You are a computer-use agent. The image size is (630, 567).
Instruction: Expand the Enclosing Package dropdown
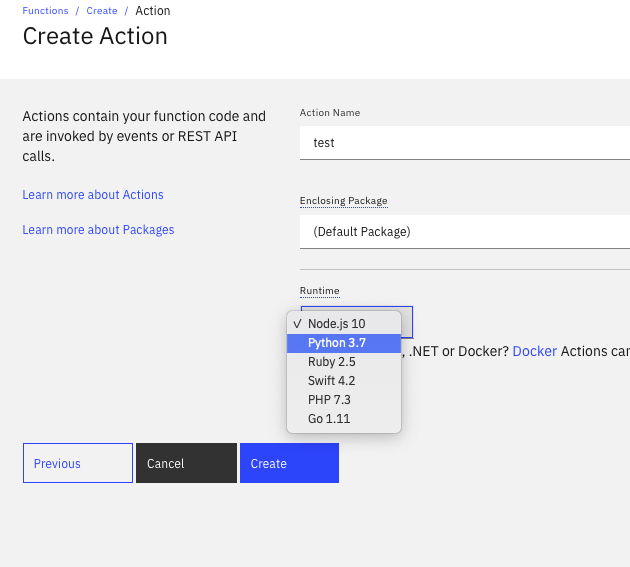[x=465, y=232]
